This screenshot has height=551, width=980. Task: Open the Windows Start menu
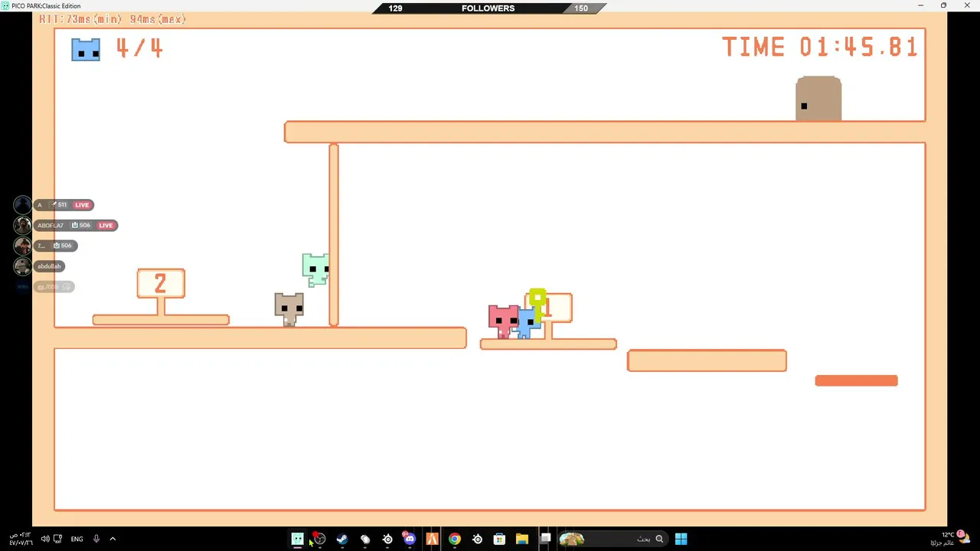[x=681, y=539]
